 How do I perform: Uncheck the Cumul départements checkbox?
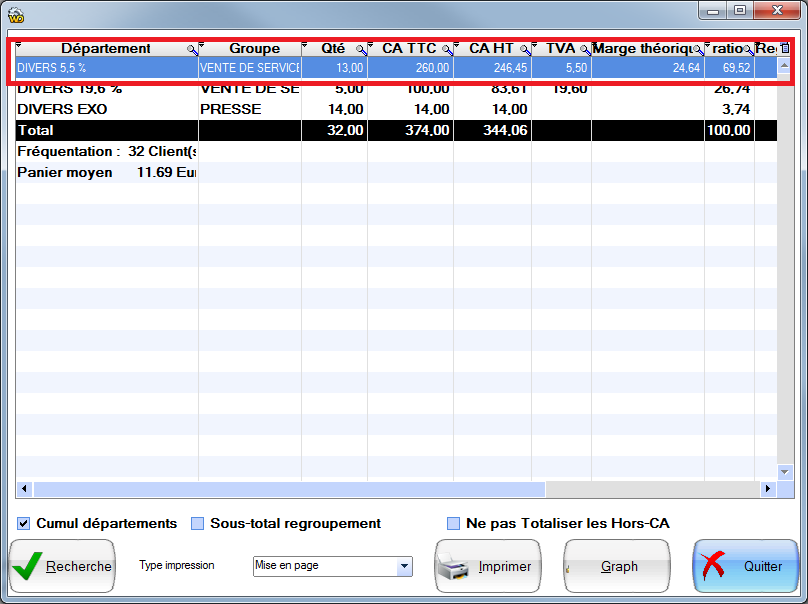(23, 523)
